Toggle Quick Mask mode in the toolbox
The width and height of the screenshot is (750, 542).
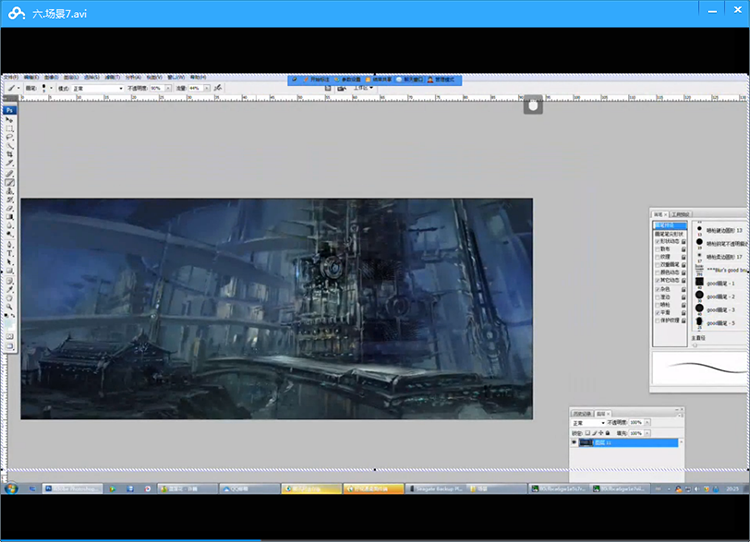point(9,336)
